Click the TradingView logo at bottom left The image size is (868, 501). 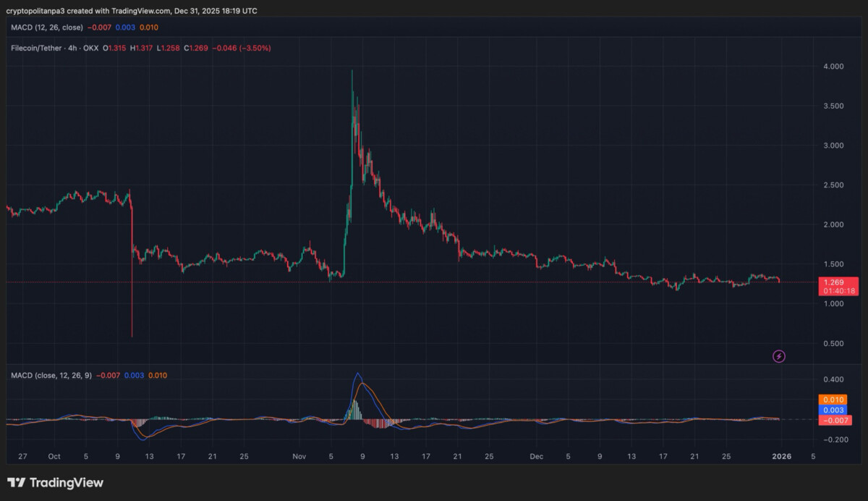[x=56, y=483]
